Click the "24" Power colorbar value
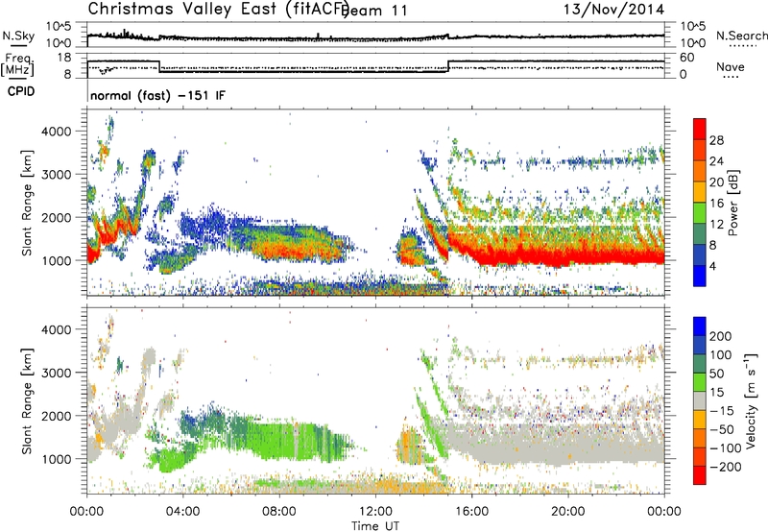 tap(716, 161)
